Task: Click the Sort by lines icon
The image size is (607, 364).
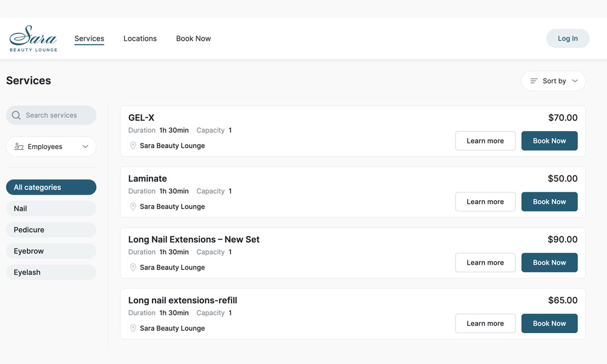Action: tap(534, 81)
